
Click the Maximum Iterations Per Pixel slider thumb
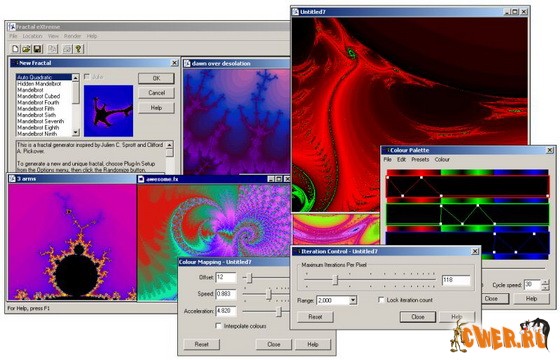coord(335,280)
